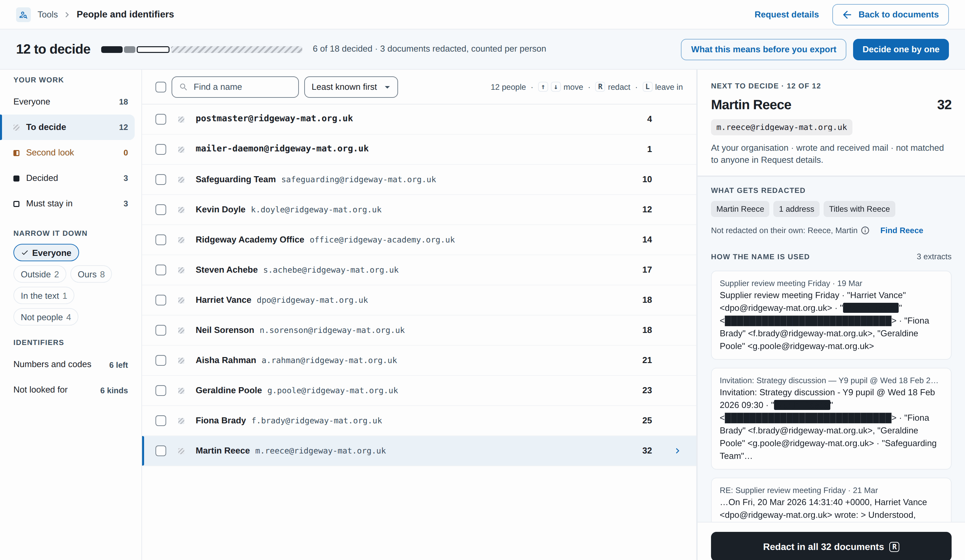The height and width of the screenshot is (560, 965).
Task: Click the outlined square Must stay in icon
Action: click(16, 204)
